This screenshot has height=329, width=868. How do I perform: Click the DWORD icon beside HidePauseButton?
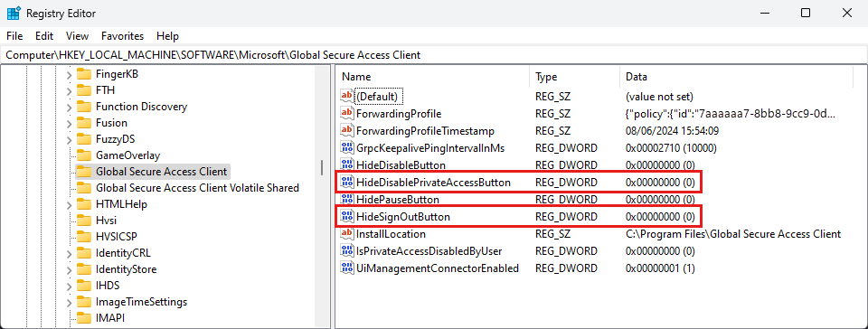[x=347, y=199]
